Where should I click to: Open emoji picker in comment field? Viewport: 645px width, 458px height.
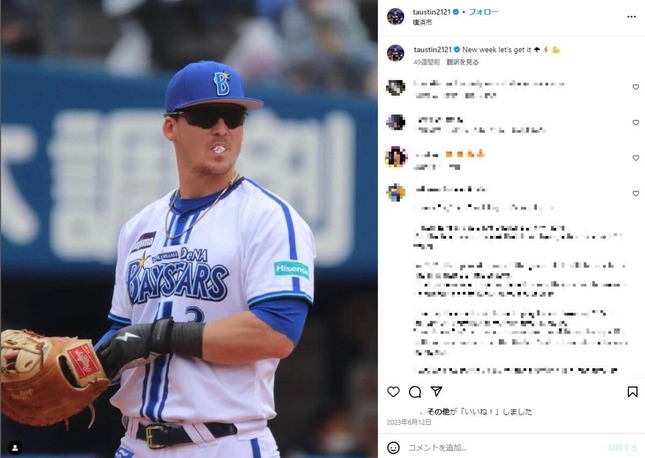(x=393, y=447)
